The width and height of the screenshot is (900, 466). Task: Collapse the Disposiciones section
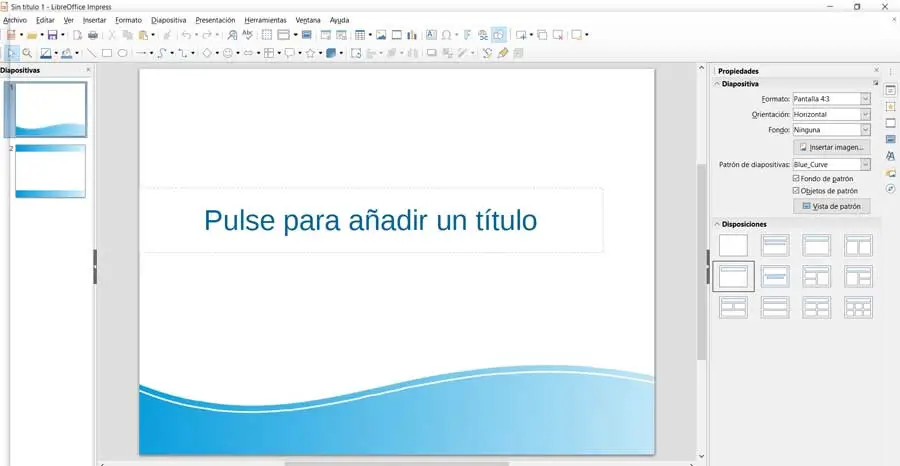coord(717,224)
